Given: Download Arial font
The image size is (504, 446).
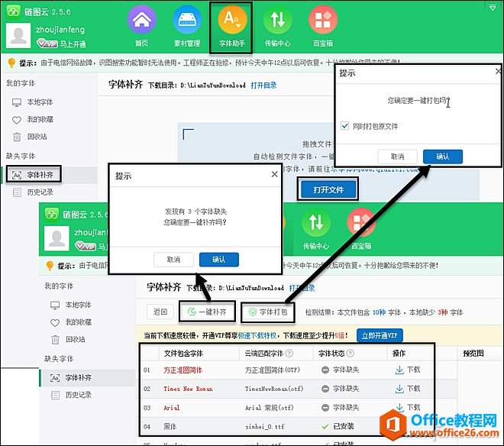Looking at the screenshot, I should click(x=407, y=407).
